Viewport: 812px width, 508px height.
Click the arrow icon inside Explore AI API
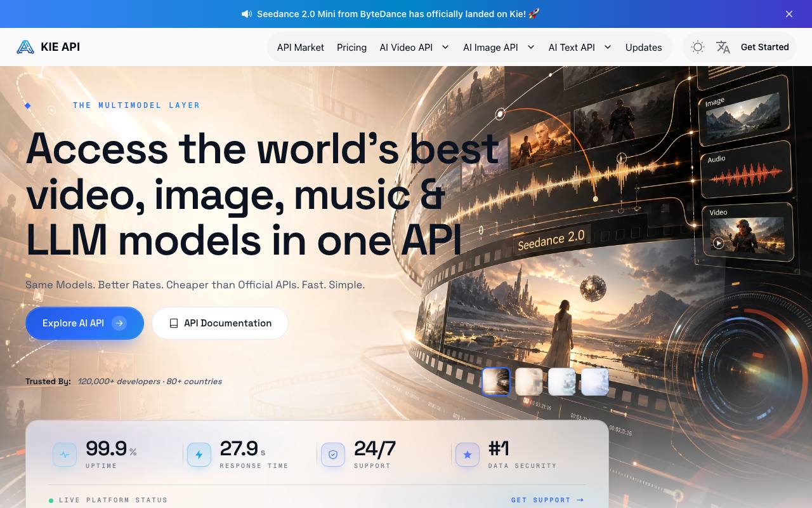119,323
